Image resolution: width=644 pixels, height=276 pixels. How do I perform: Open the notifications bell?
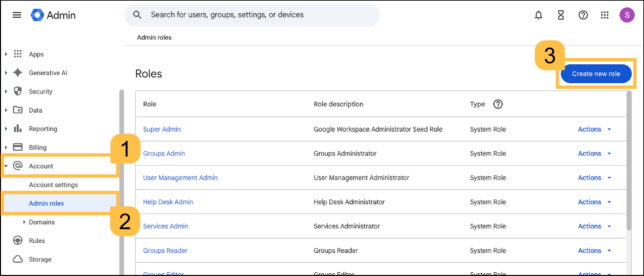pos(538,15)
